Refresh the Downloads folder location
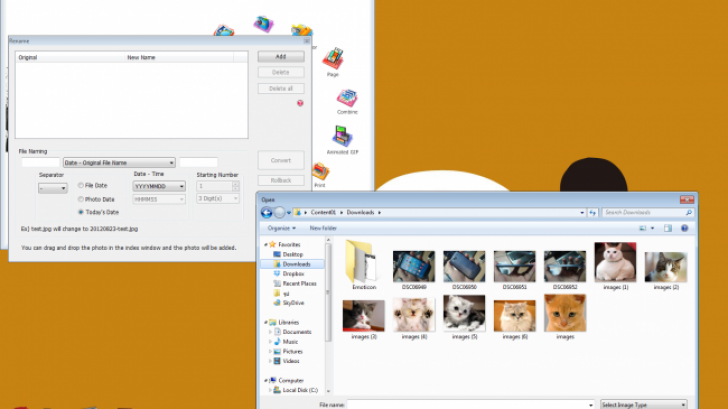Viewport: 728px width, 409px height. tap(592, 213)
